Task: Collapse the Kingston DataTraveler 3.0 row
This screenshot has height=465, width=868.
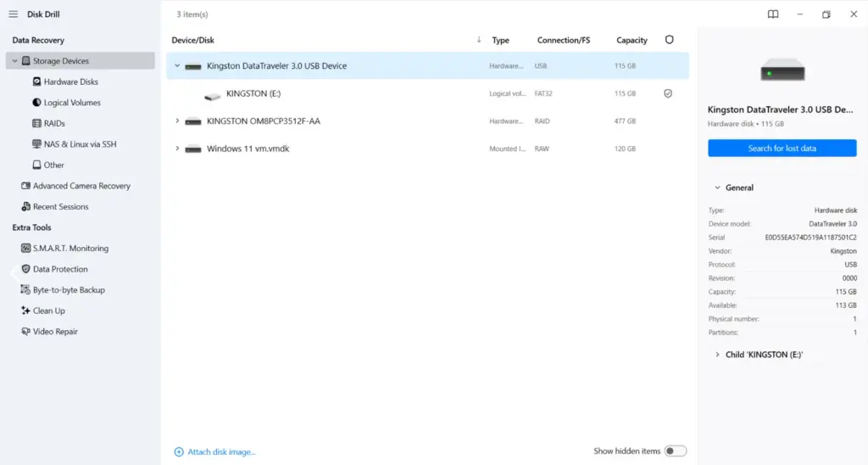Action: (x=177, y=65)
